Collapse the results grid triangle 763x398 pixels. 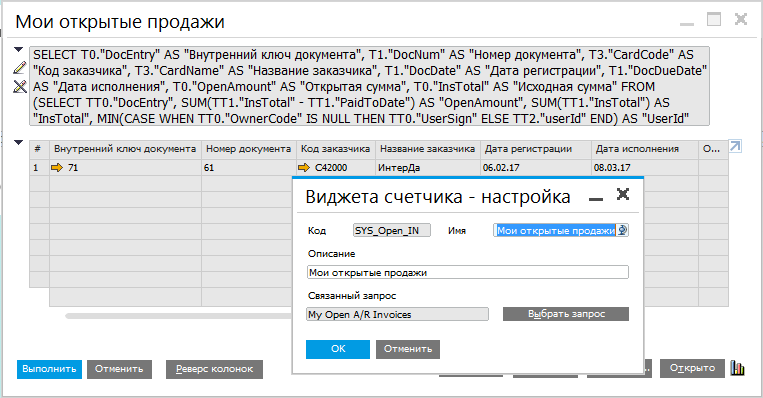pyautogui.click(x=18, y=143)
